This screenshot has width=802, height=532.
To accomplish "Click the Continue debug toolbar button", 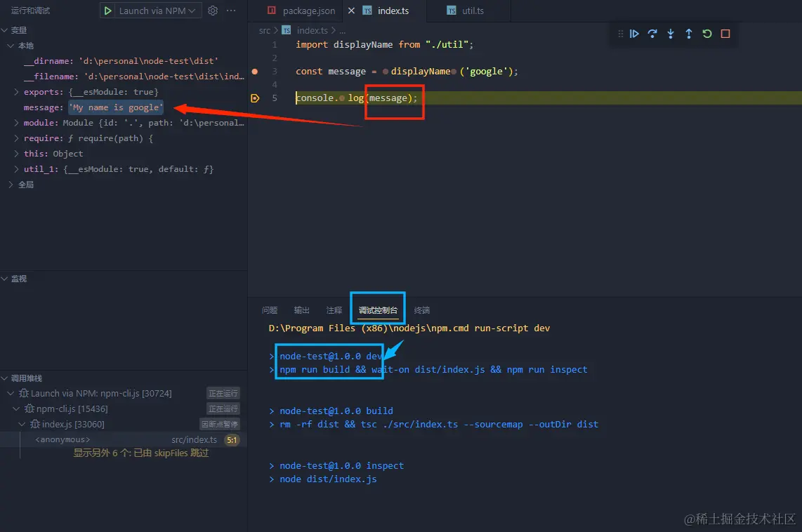I will tap(634, 34).
